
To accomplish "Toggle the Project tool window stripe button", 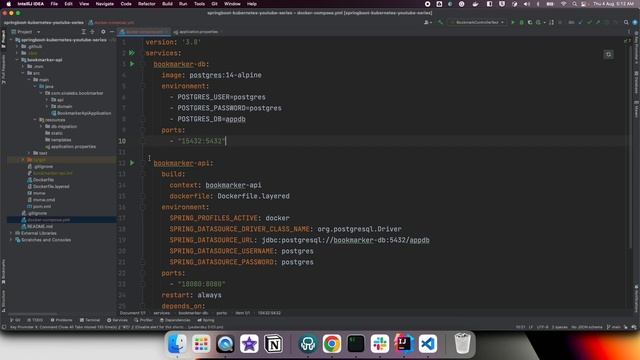I will [x=4, y=39].
